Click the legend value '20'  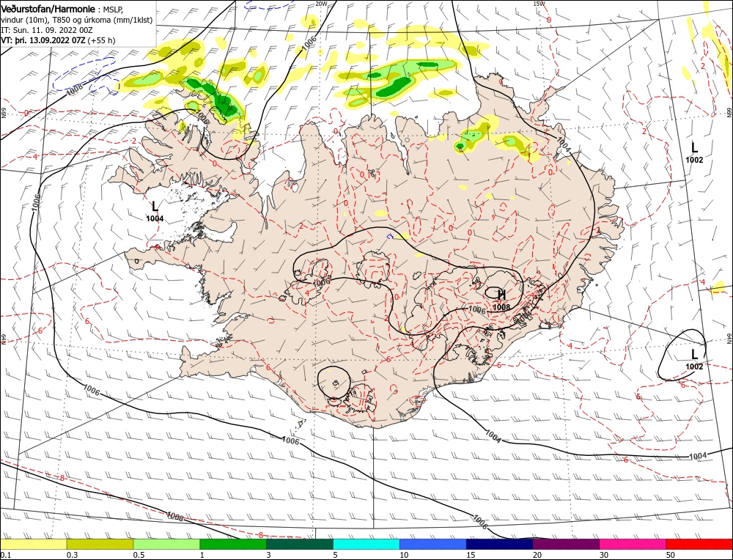pyautogui.click(x=537, y=555)
